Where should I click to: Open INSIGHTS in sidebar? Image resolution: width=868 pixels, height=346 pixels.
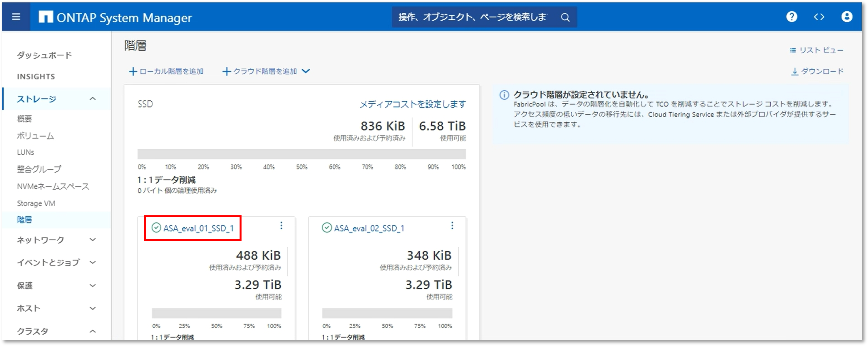36,77
